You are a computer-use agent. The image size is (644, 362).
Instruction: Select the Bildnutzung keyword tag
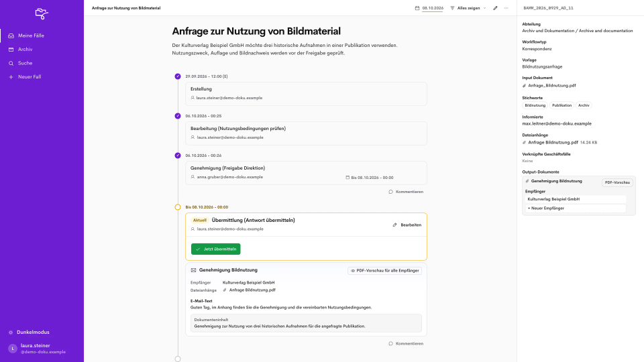tap(535, 105)
